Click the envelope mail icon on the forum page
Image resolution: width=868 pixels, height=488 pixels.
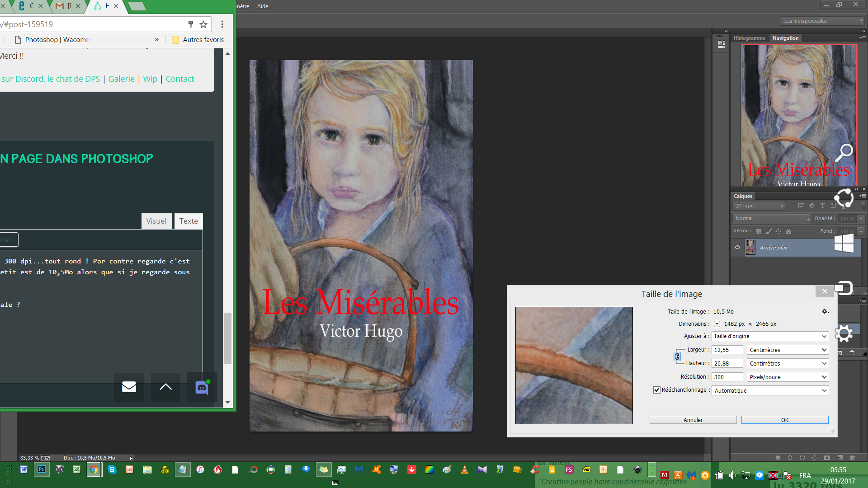click(x=129, y=387)
